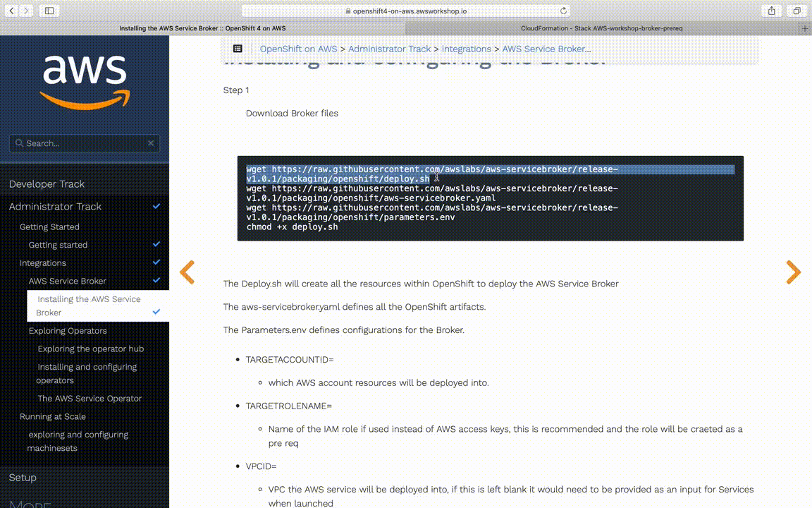Go forward with Safari's forward arrow
812x508 pixels.
click(x=26, y=11)
